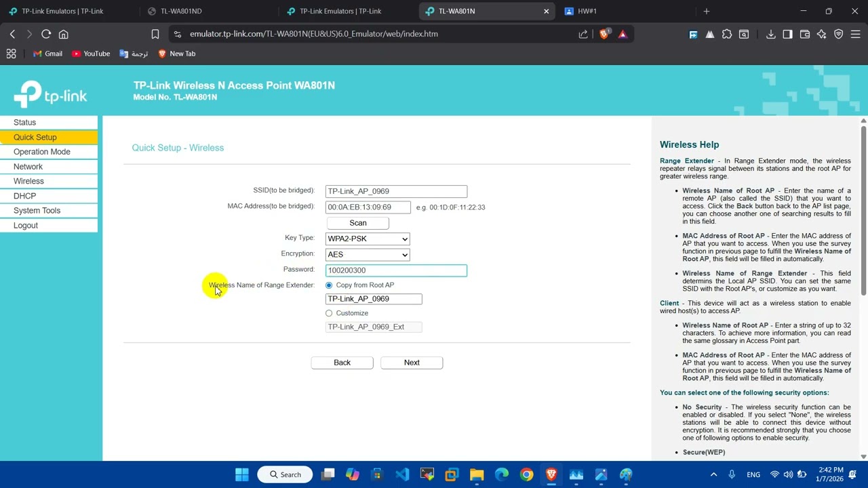
Task: Open the Key Type WPA2-PSK dropdown
Action: 368,239
